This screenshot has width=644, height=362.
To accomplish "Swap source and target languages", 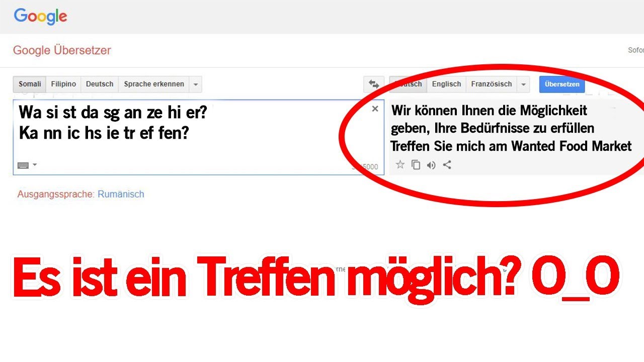I will 374,84.
